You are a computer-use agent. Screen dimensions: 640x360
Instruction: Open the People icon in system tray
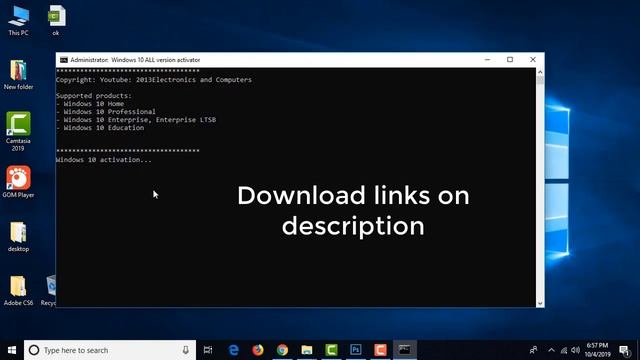(x=533, y=350)
